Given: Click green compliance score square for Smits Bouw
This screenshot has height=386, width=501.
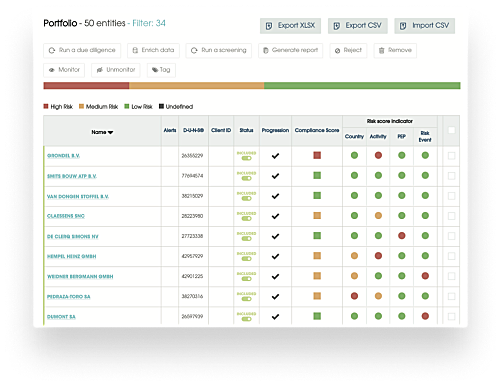Looking at the screenshot, I should 317,175.
